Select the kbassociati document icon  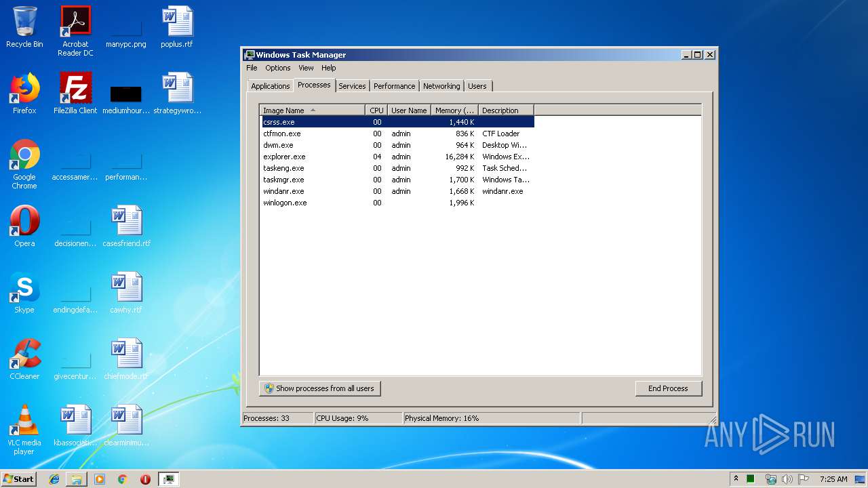pos(75,426)
